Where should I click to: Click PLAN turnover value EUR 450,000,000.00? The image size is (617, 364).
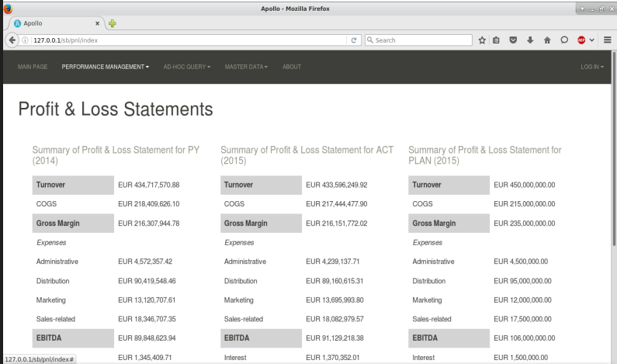525,185
